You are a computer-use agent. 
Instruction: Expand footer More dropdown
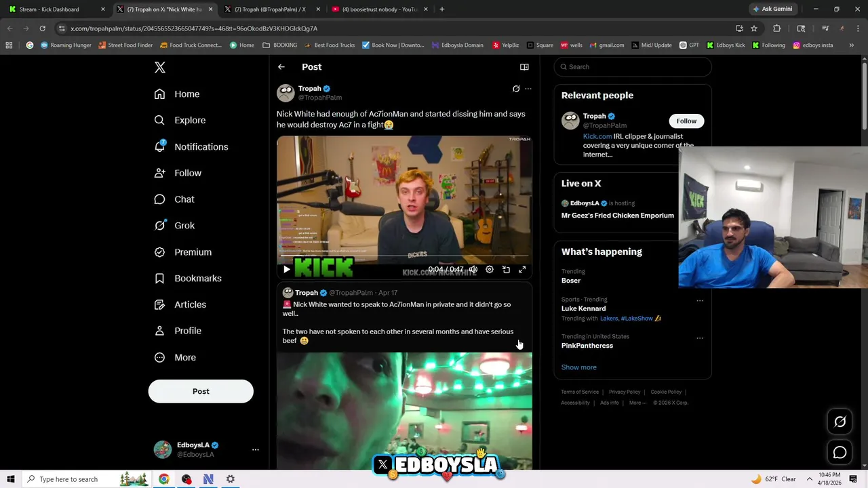pyautogui.click(x=638, y=403)
